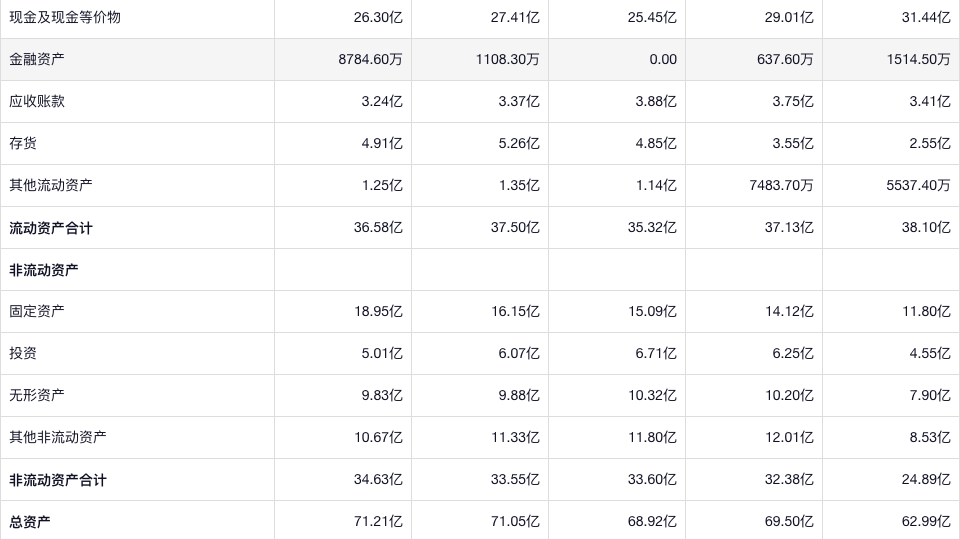Click the 62.99亿 cell in 总资产 row
960x539 pixels.
[x=925, y=522]
